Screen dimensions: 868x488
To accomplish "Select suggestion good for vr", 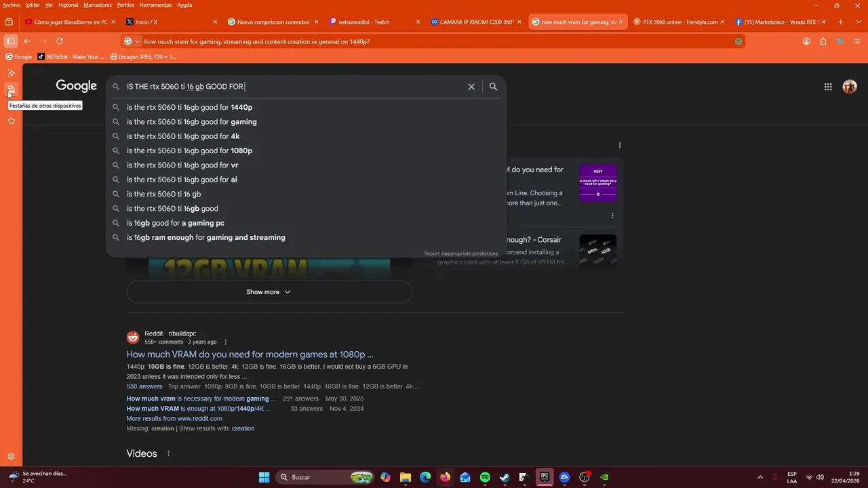I will [306, 165].
